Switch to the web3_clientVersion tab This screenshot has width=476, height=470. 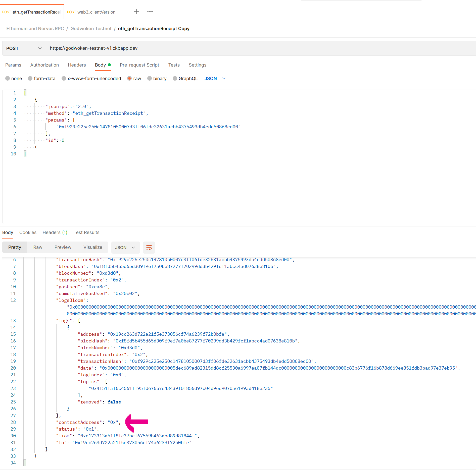(96, 12)
